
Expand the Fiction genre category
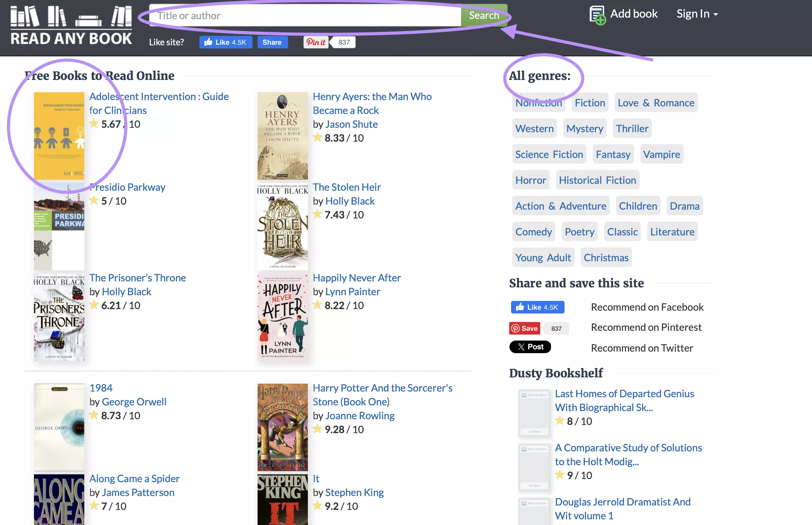tap(590, 102)
